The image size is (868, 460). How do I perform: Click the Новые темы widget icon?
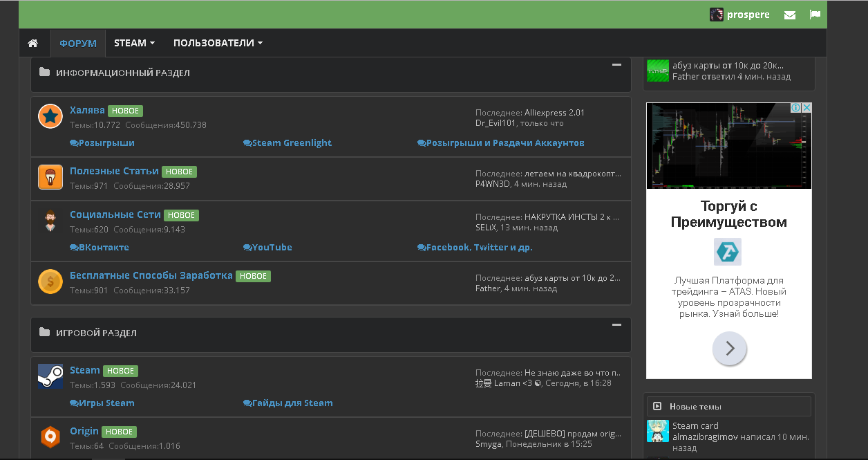pyautogui.click(x=657, y=407)
